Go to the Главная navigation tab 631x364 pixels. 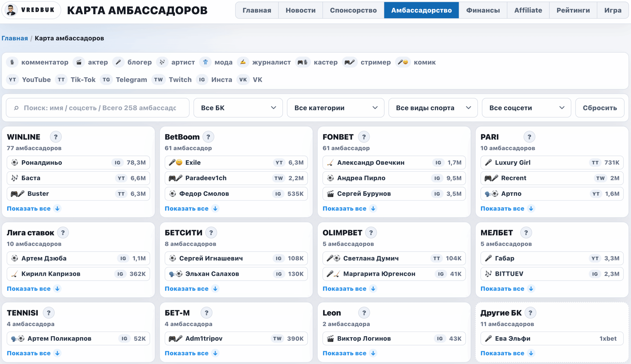[x=257, y=10]
